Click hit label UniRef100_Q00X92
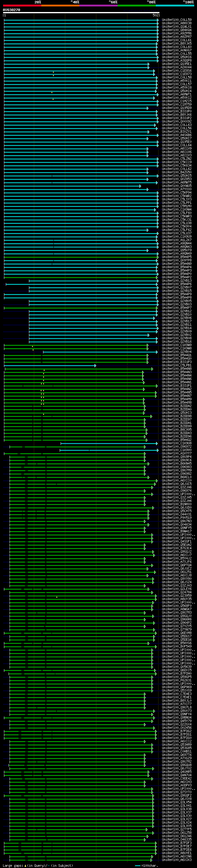This screenshot has width=197, height=868. [x=176, y=121]
